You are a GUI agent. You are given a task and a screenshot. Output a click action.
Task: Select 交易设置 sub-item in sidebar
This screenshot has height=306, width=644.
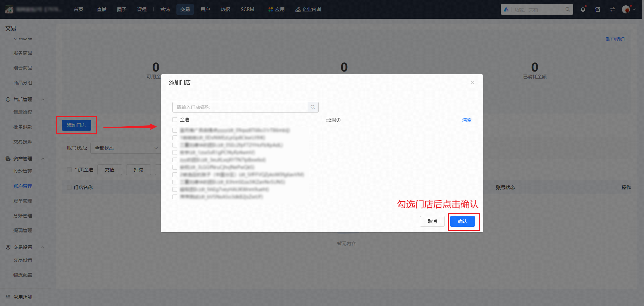pos(23,260)
